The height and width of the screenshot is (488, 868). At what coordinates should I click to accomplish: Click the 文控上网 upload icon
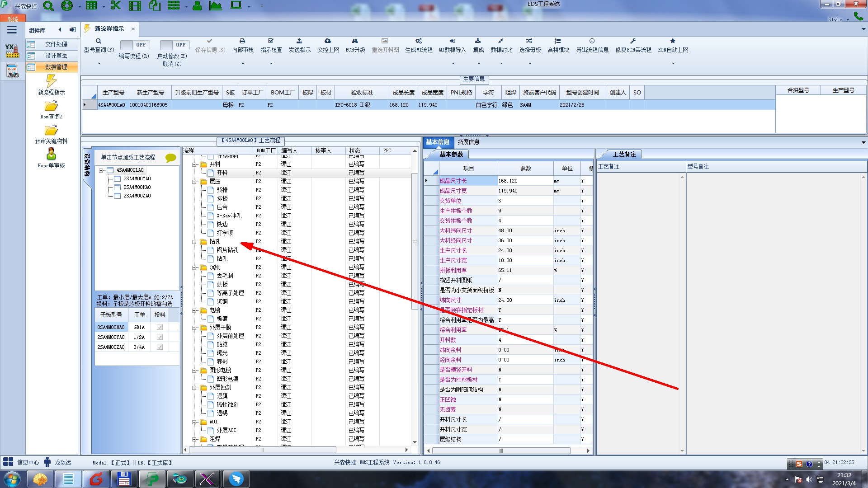328,41
